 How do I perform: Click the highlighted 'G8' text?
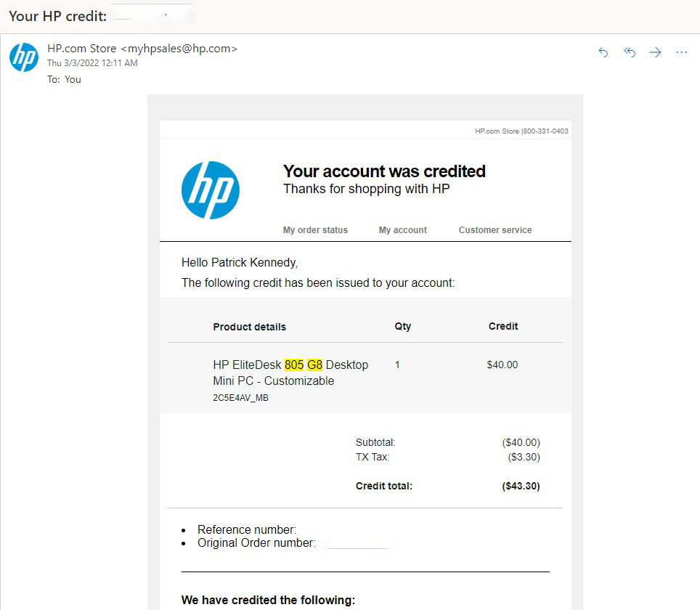pyautogui.click(x=314, y=365)
